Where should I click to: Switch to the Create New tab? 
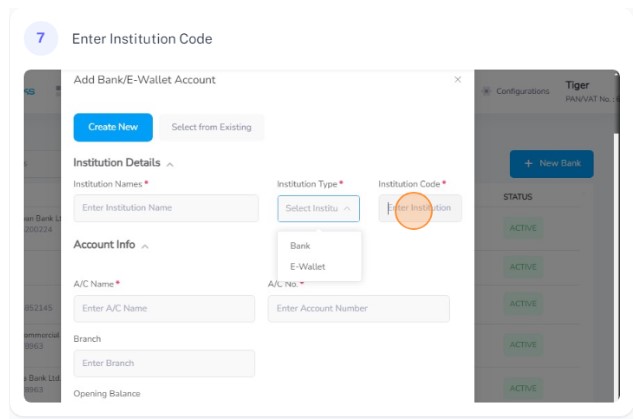click(x=113, y=127)
